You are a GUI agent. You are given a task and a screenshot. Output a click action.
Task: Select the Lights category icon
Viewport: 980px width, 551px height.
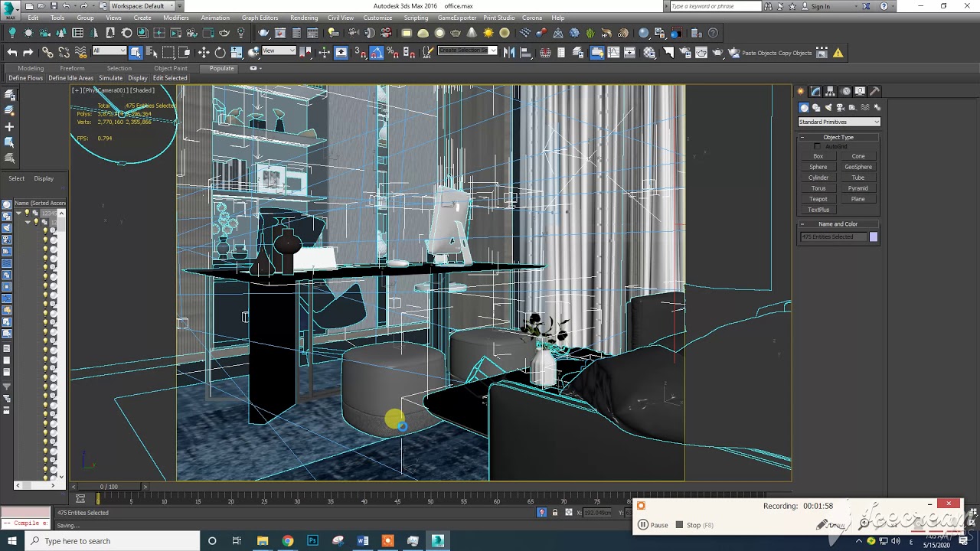(x=828, y=108)
